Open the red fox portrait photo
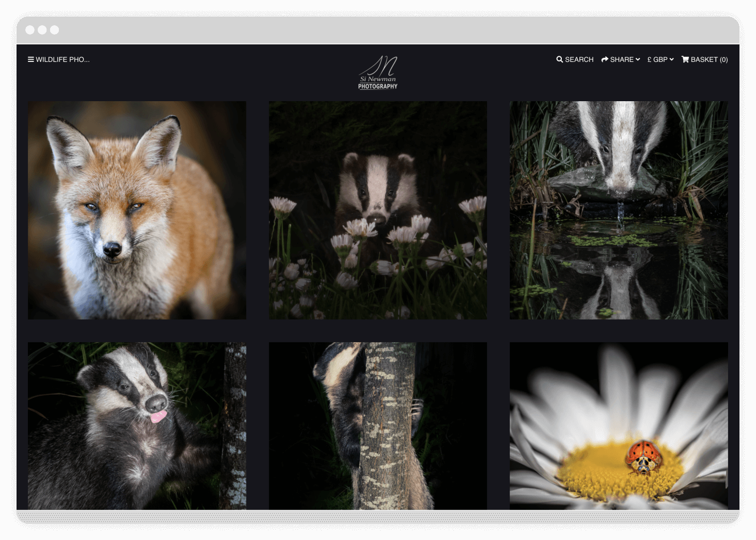This screenshot has width=756, height=540. coord(137,210)
